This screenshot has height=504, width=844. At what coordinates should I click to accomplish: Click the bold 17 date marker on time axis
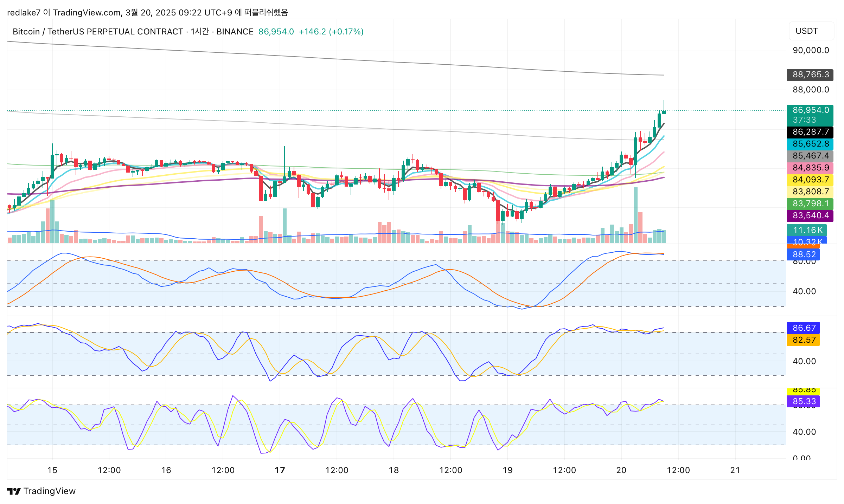coord(280,470)
